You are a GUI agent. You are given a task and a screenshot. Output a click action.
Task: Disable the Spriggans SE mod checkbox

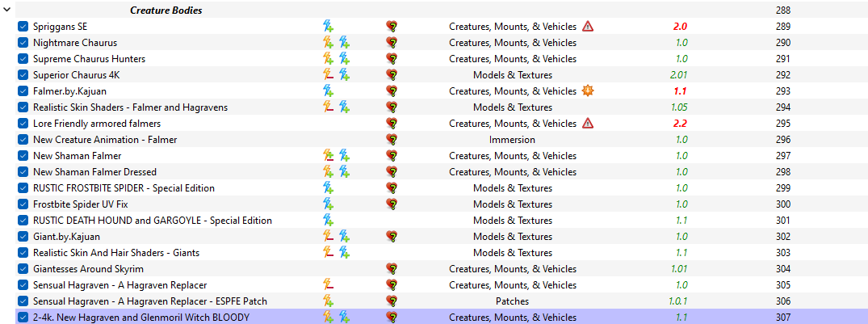coord(23,26)
